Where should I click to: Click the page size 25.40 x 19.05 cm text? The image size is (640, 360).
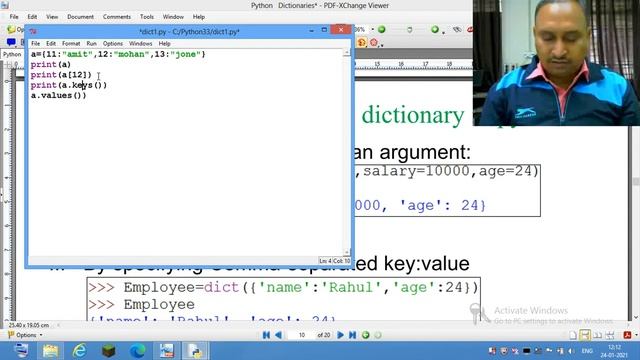click(29, 325)
